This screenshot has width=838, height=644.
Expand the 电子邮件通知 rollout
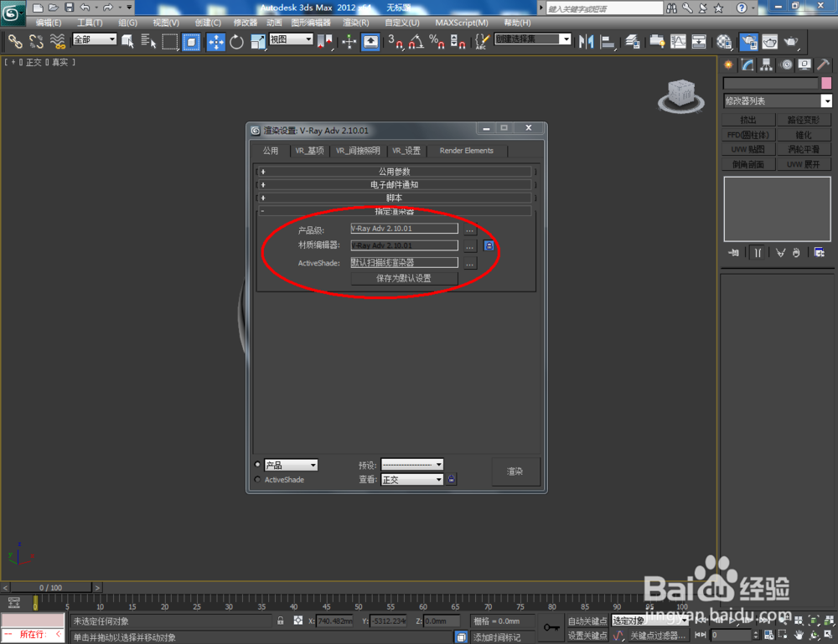[x=395, y=185]
